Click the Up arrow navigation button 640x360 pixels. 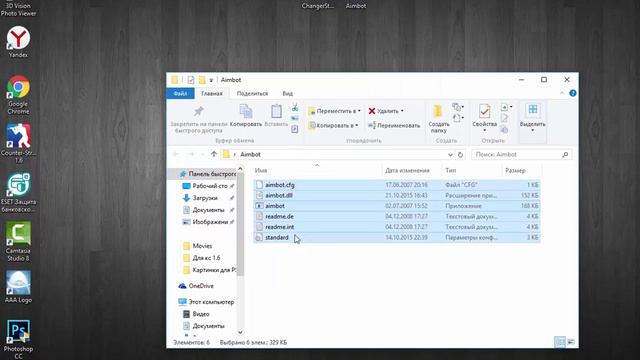pos(214,154)
